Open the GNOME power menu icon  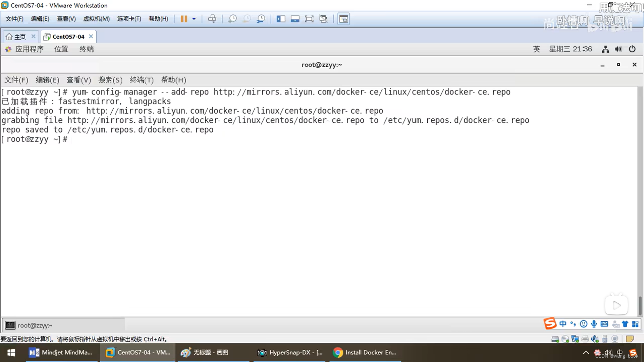point(632,49)
